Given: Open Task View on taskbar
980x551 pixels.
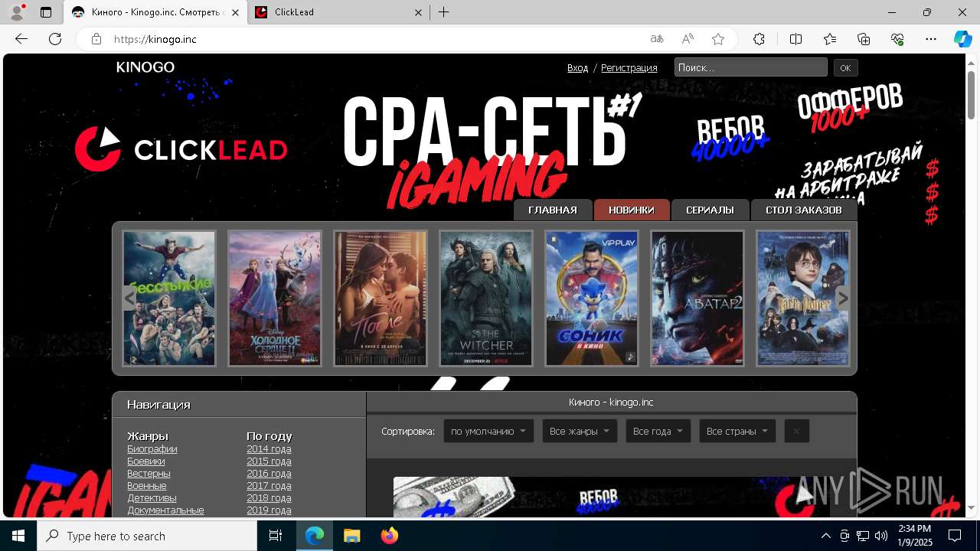Looking at the screenshot, I should pos(276,536).
